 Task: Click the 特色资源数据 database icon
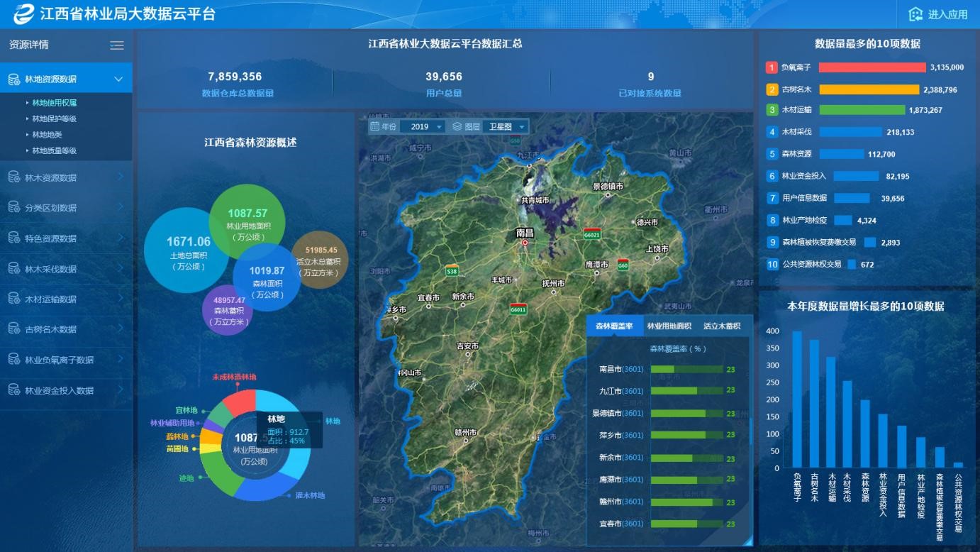click(x=14, y=238)
